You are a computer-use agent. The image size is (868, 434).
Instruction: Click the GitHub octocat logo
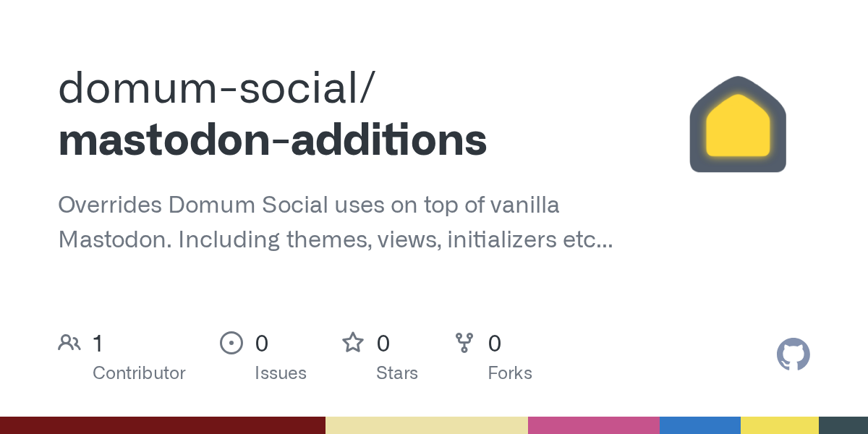[793, 354]
